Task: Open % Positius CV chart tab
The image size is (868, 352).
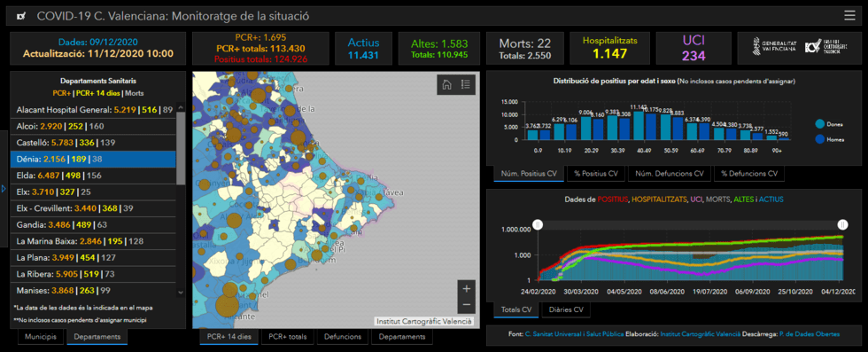Action: (595, 174)
